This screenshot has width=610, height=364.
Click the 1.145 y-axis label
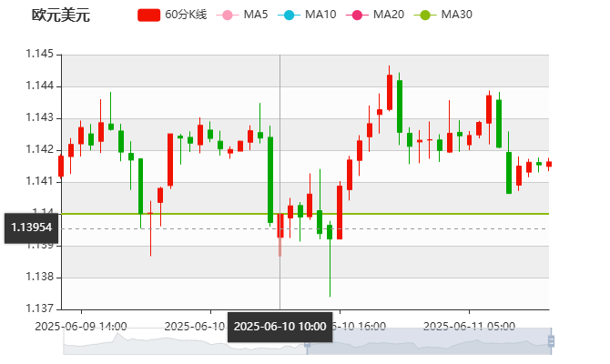point(40,54)
